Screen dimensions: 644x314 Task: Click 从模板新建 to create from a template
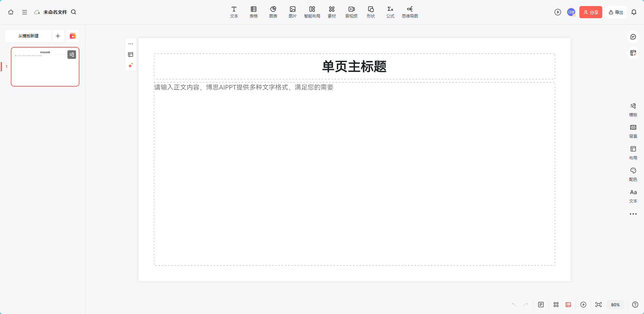click(29, 36)
